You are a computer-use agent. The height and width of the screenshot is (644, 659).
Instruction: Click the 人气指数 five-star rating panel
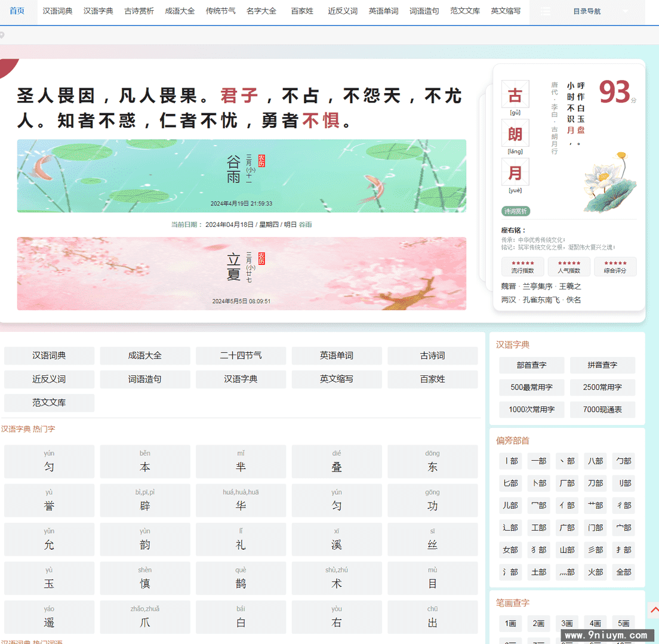[x=569, y=267]
